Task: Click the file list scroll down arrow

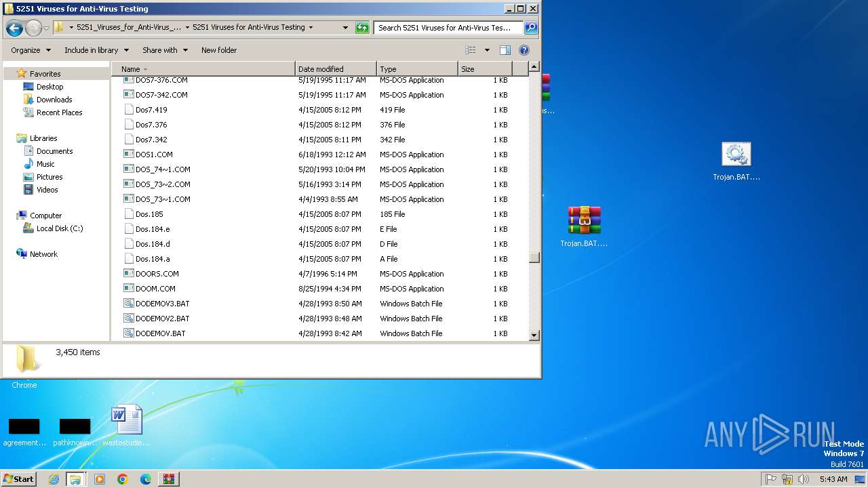Action: click(534, 335)
